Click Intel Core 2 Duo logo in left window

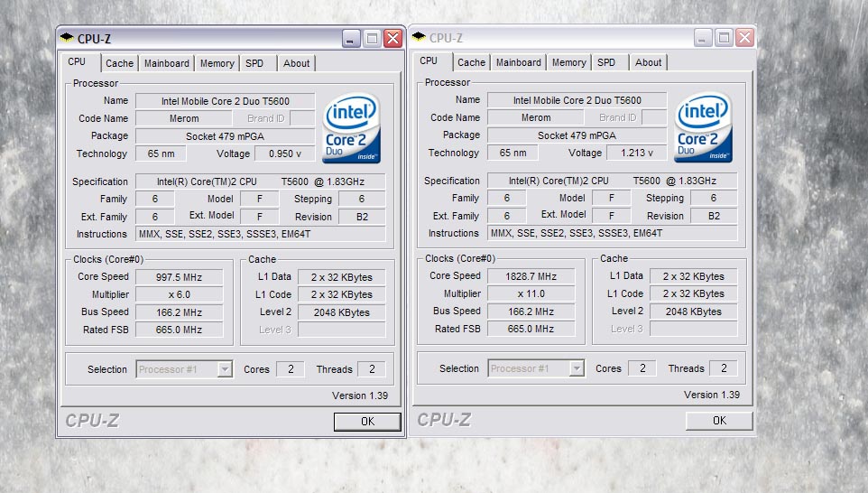pos(351,128)
